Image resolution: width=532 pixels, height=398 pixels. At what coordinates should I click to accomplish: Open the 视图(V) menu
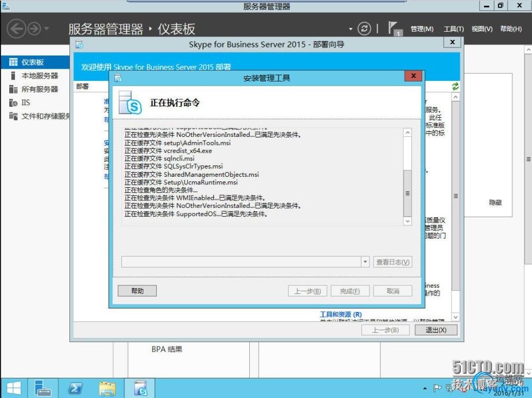coord(482,29)
